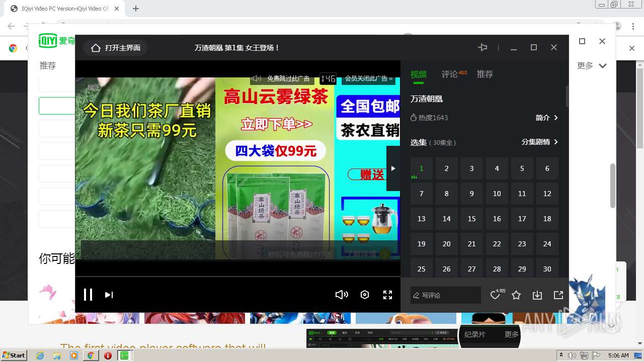Click the Chrome back arrow
Screen dimensions: 644x362
(x=11, y=26)
